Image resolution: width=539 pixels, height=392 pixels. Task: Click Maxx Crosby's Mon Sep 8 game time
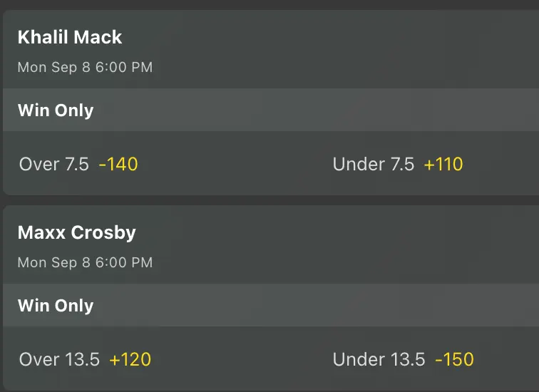(85, 263)
